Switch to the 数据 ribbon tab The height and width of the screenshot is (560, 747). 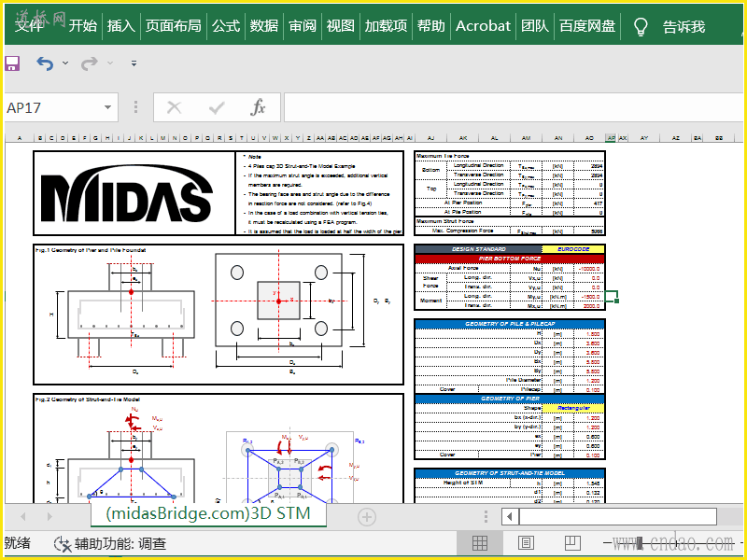coord(264,26)
